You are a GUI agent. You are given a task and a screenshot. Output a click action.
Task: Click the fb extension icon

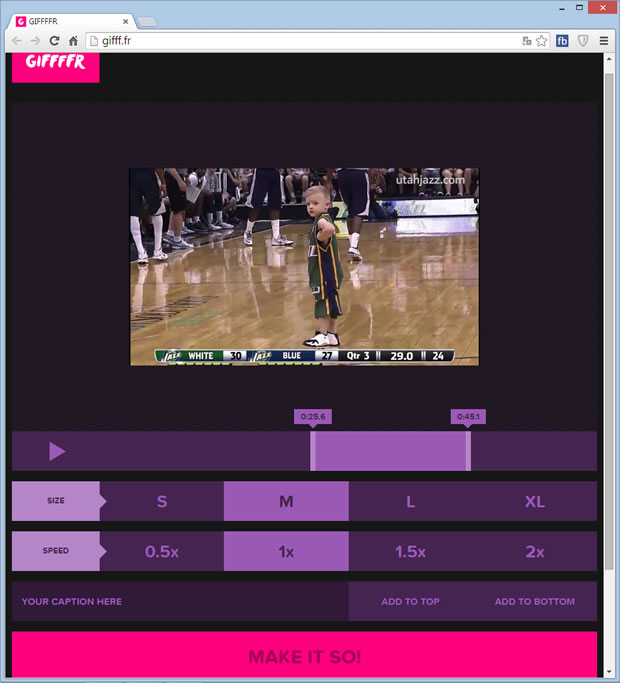(x=563, y=41)
